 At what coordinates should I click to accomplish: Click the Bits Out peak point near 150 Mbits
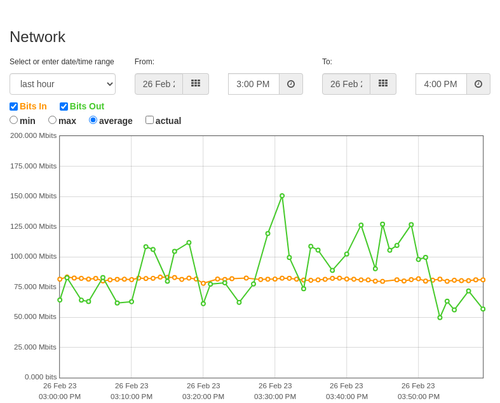click(282, 196)
